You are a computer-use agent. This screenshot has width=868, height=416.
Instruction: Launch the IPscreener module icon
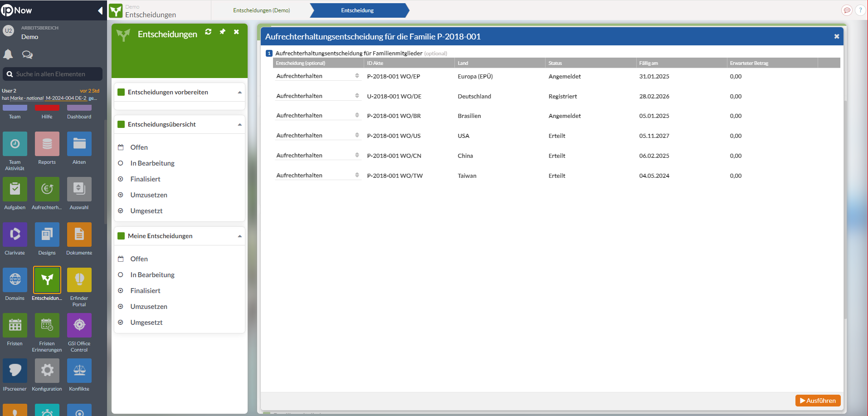15,371
